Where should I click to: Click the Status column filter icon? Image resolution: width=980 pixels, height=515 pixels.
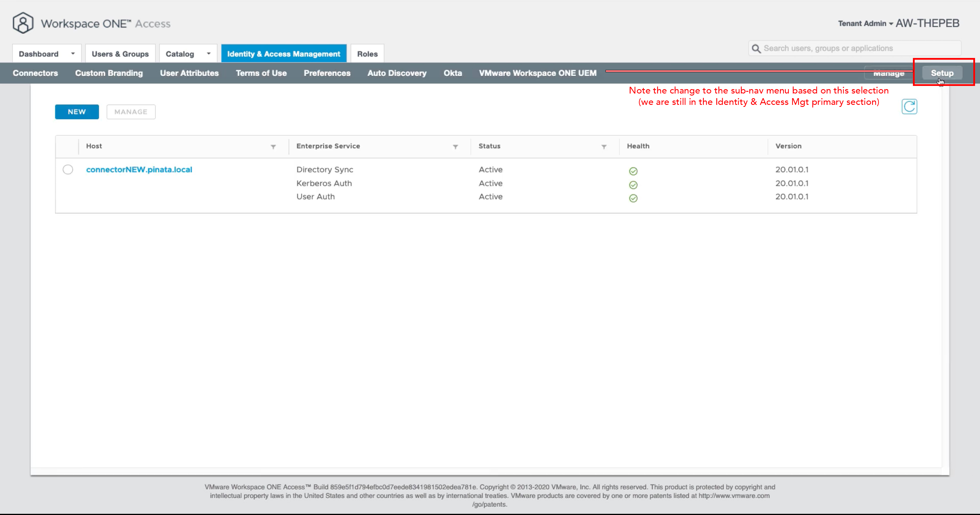click(604, 147)
